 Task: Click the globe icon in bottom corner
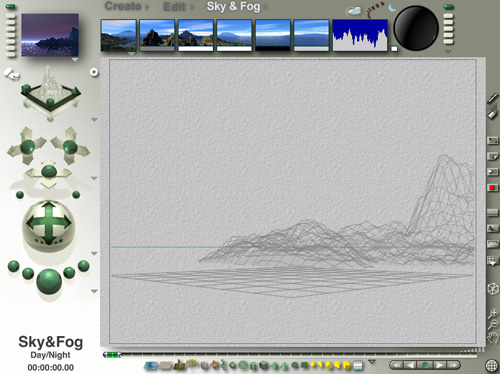[492, 365]
